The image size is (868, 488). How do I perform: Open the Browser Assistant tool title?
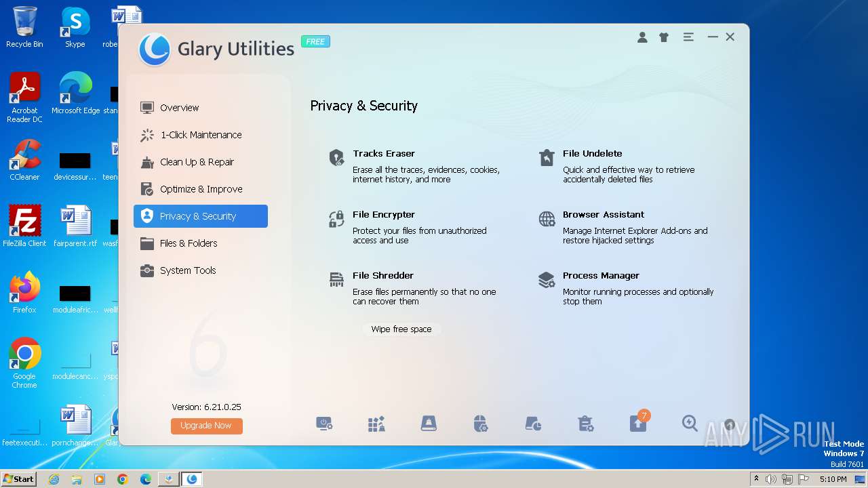click(604, 215)
